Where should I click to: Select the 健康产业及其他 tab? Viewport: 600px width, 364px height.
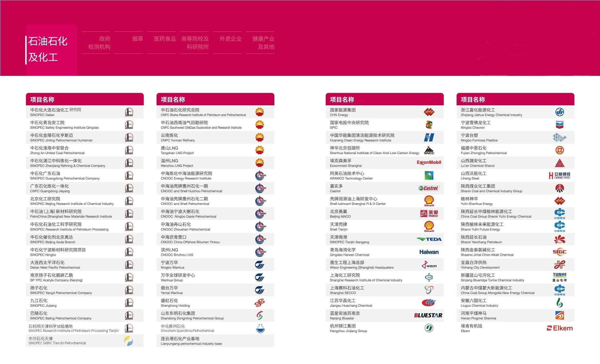coord(260,43)
